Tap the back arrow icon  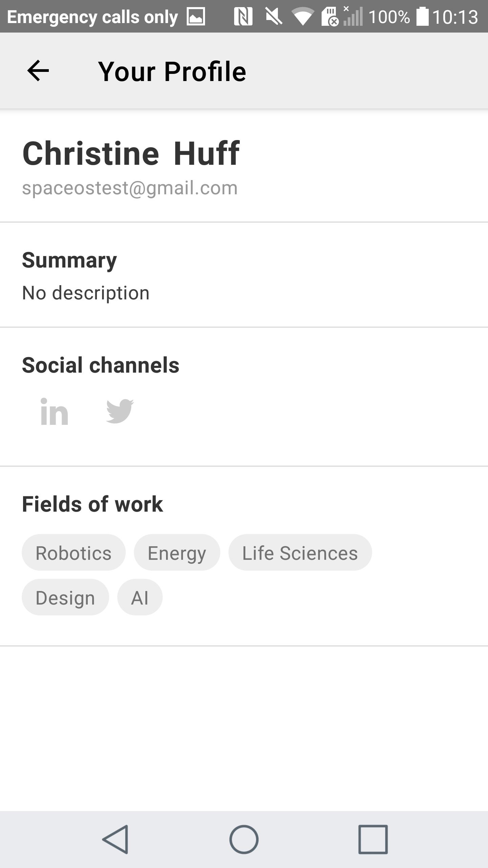point(38,71)
